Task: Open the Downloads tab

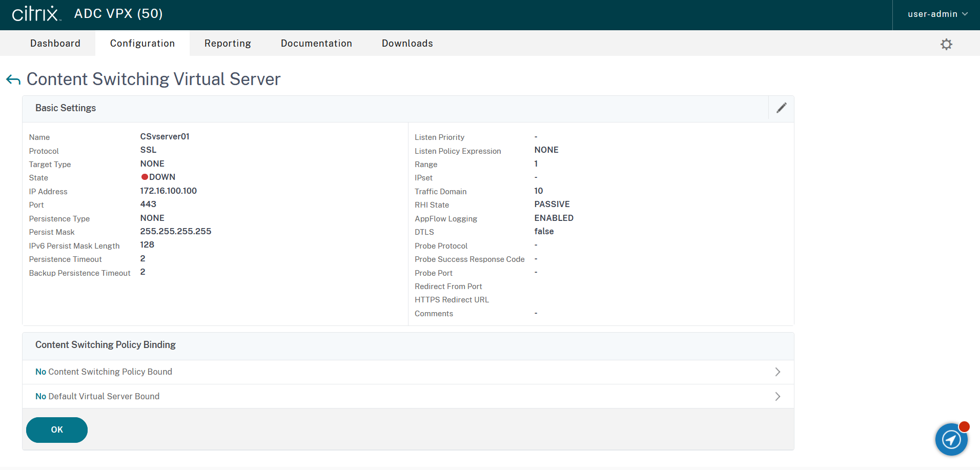Action: (407, 44)
